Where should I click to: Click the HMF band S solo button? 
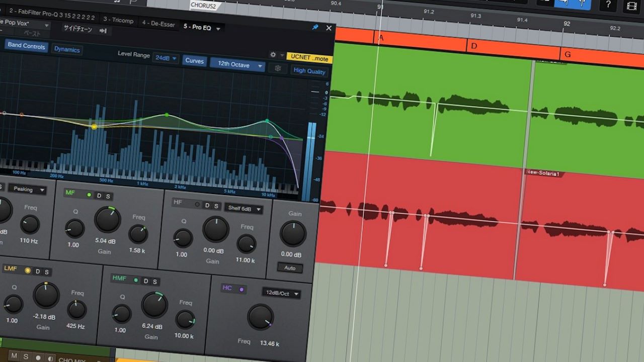click(x=154, y=282)
